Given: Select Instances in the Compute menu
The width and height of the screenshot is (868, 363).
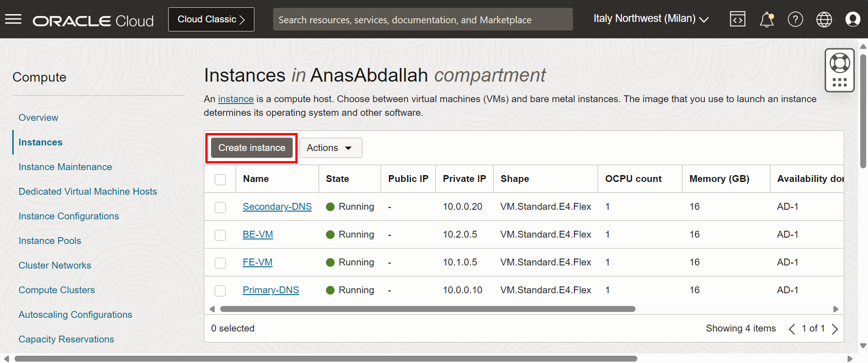Looking at the screenshot, I should [x=40, y=142].
